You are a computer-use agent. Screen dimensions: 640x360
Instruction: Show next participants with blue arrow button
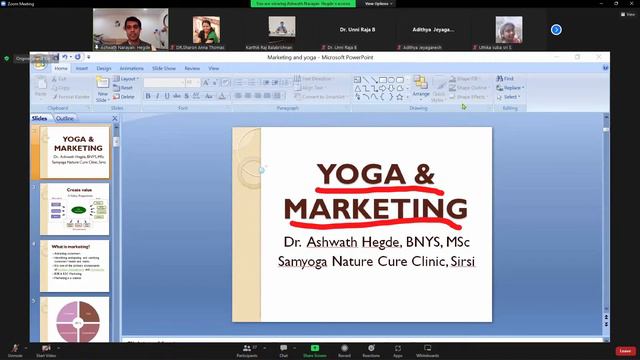[x=556, y=29]
